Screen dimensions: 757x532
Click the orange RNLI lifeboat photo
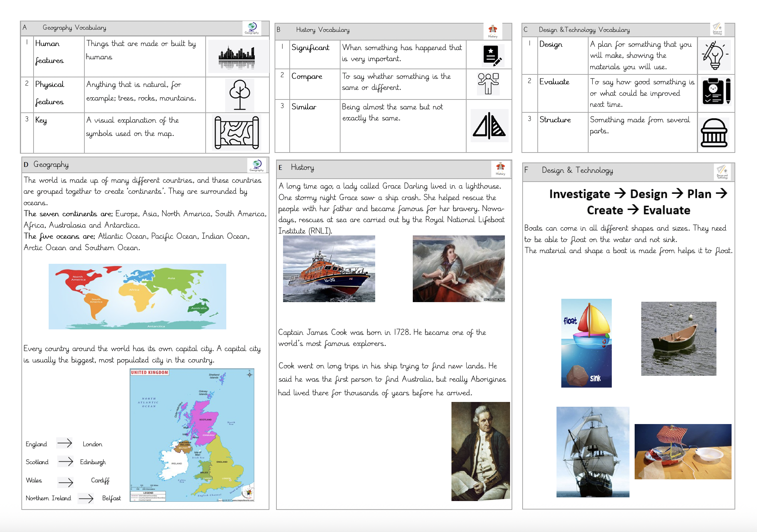click(x=329, y=269)
